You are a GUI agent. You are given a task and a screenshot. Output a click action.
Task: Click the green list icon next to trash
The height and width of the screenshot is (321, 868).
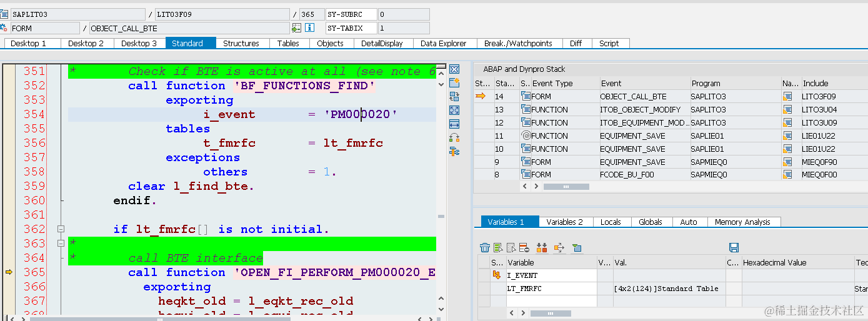point(497,247)
